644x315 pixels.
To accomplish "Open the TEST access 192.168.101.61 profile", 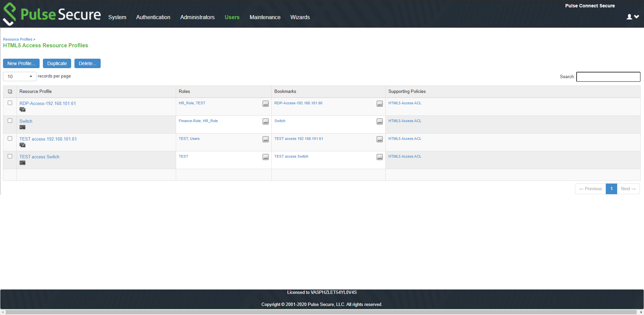I will pos(48,139).
